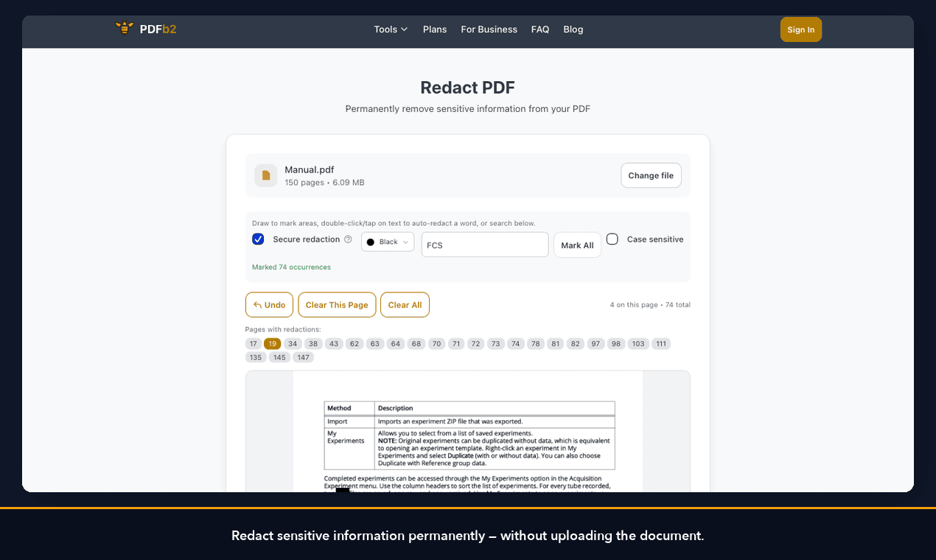The width and height of the screenshot is (936, 560).
Task: Click the Undo arrow icon
Action: pyautogui.click(x=258, y=304)
